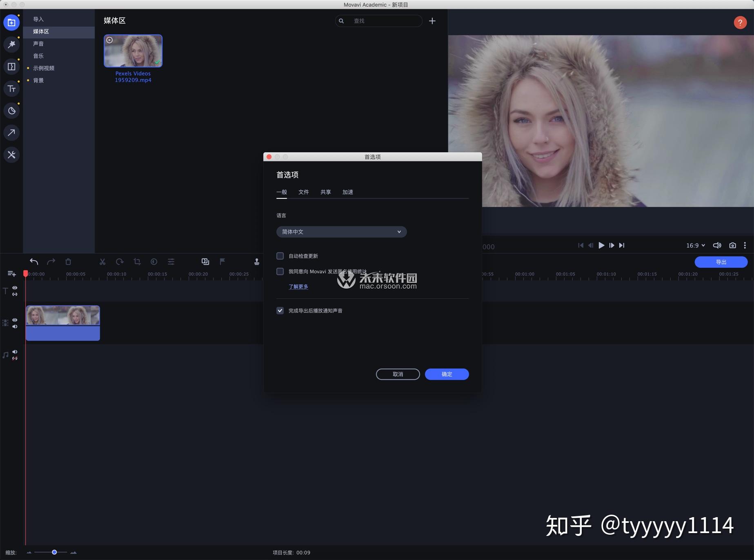
Task: Click the Add marker flag icon
Action: 222,262
